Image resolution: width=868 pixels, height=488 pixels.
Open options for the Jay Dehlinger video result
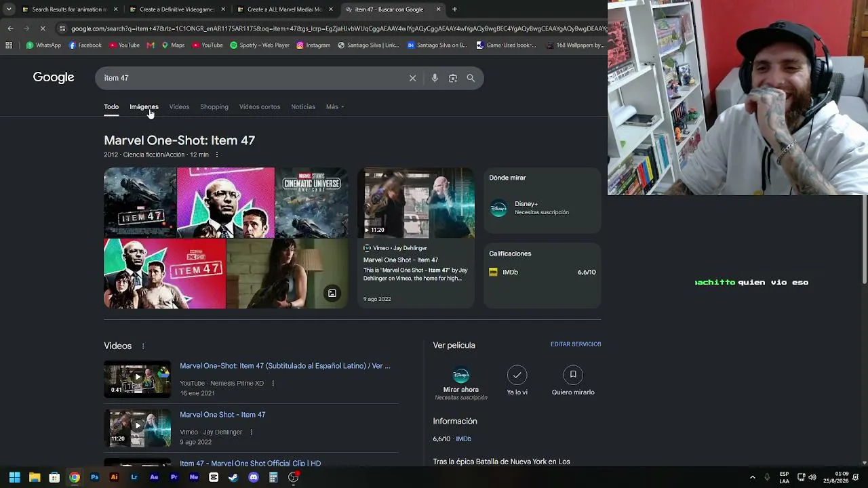(x=251, y=432)
